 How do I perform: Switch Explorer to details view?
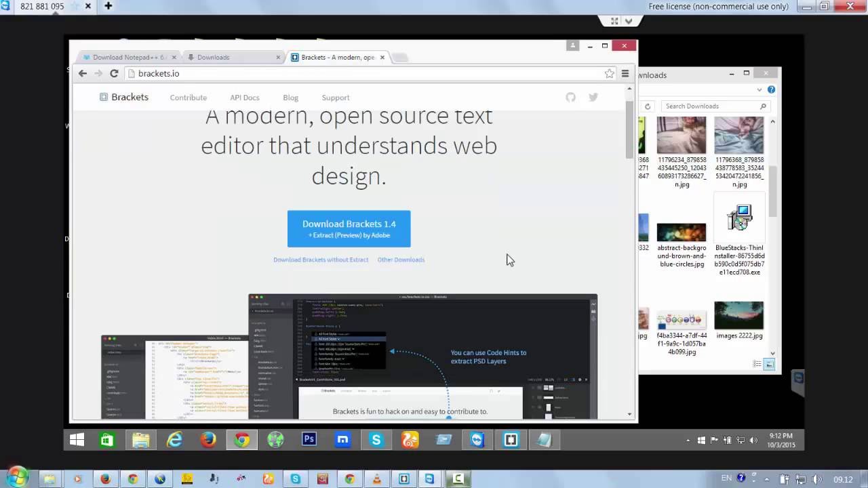tap(757, 365)
